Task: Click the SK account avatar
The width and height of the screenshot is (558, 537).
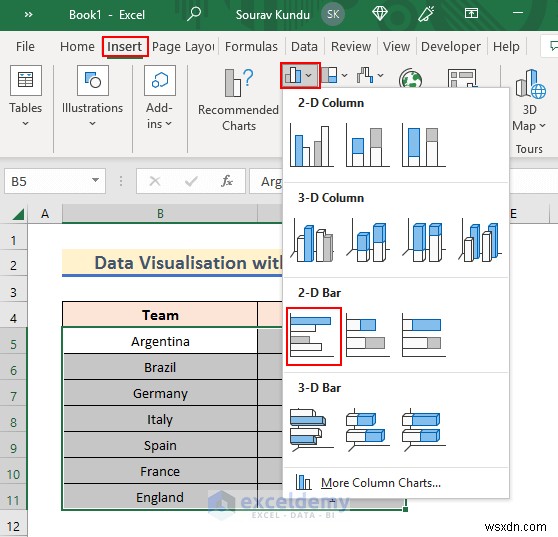Action: [333, 14]
